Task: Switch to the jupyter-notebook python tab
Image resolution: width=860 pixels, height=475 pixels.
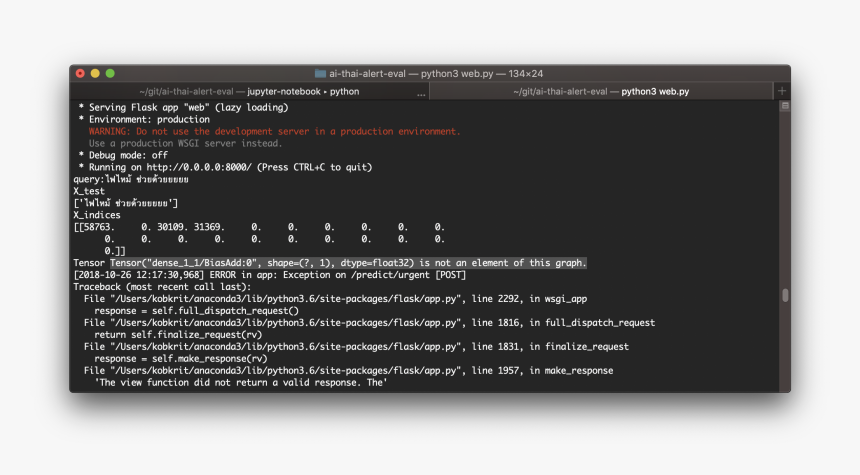Action: point(249,92)
